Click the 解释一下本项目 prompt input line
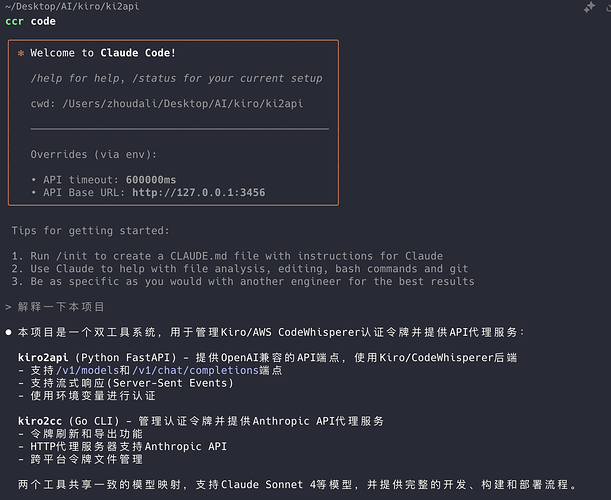Viewport: 611px width, 500px height. [61, 307]
